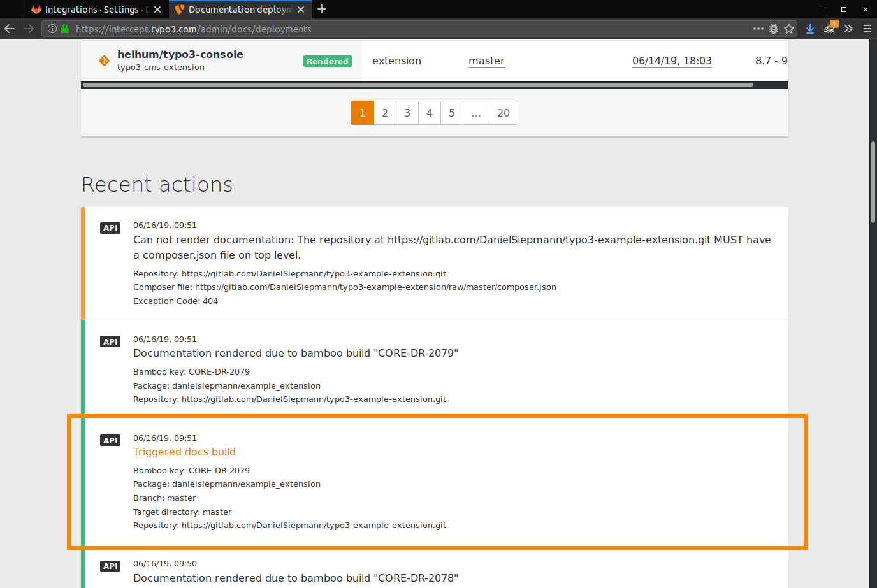Click the browser back arrow
877x588 pixels.
[10, 29]
